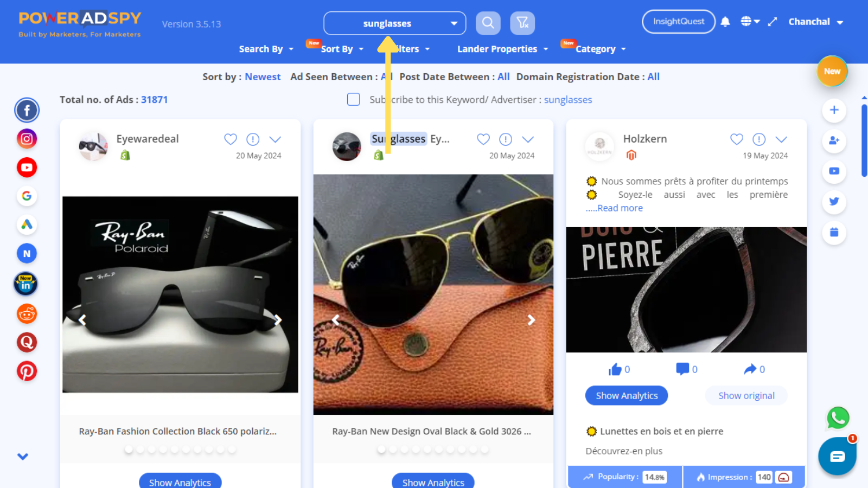
Task: Click Domain Registration Date All value
Action: coord(654,77)
